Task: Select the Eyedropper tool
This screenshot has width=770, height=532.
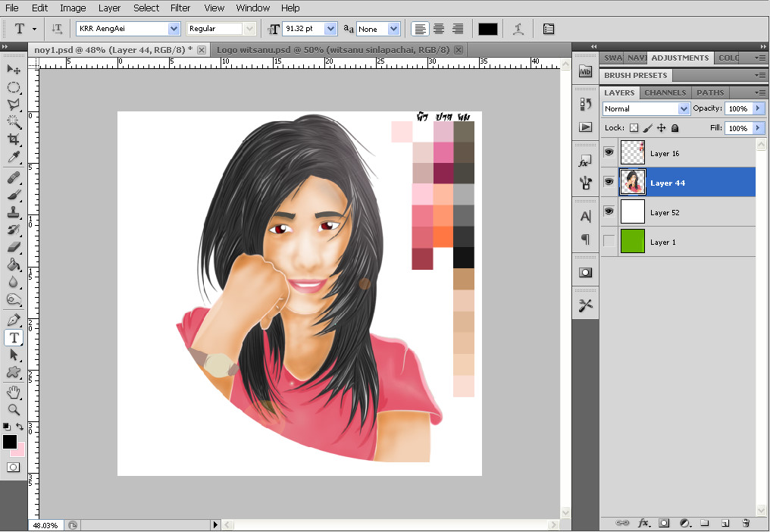Action: coord(13,158)
